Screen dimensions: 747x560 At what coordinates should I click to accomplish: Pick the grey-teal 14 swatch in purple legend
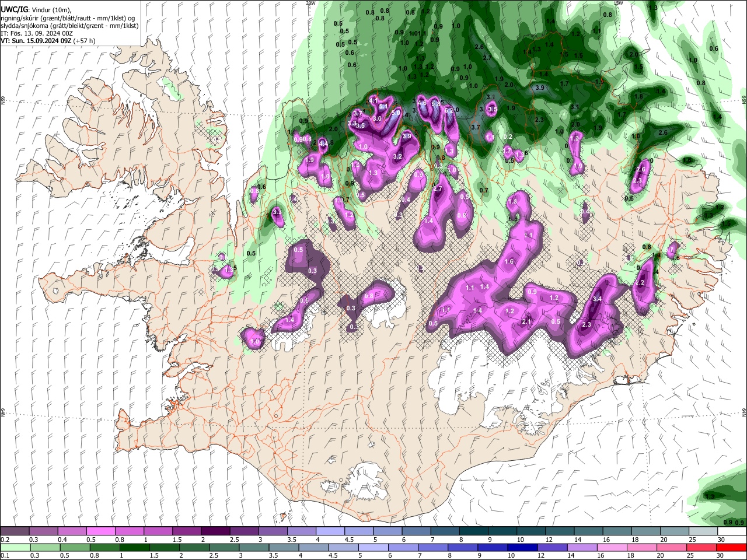pos(588,531)
